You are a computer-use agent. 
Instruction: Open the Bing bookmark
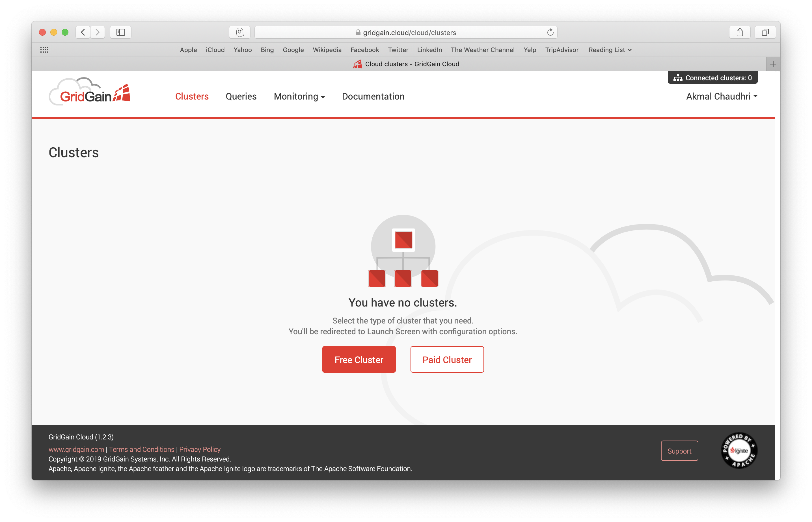pos(267,50)
